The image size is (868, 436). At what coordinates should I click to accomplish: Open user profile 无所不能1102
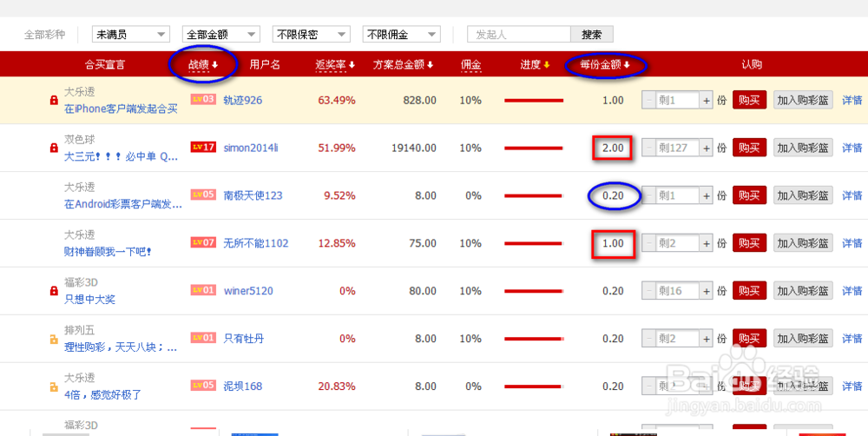click(x=256, y=243)
